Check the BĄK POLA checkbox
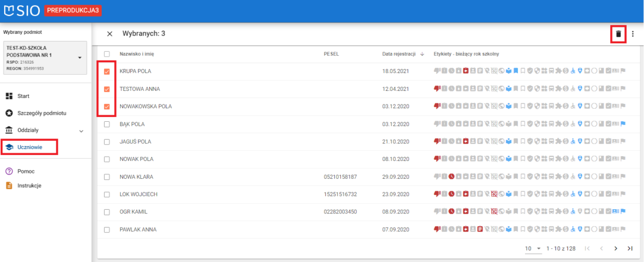Screen dimensions: 644x262 (107, 125)
